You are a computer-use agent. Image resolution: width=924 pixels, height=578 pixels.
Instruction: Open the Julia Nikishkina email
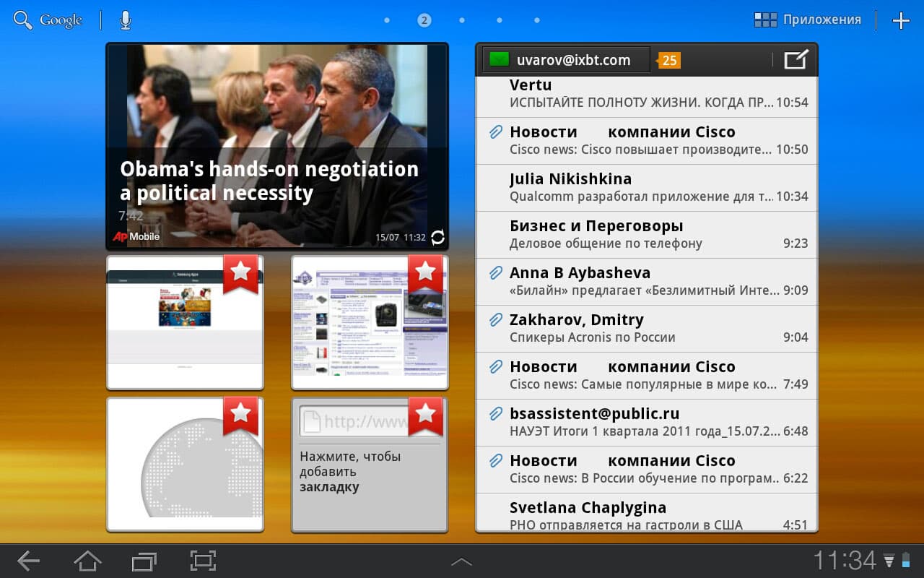pyautogui.click(x=646, y=188)
